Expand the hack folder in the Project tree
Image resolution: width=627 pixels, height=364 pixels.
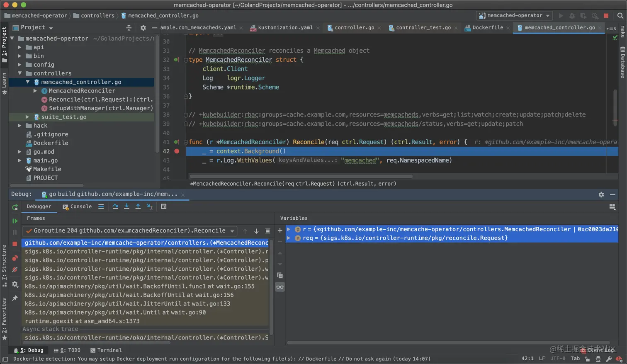pyautogui.click(x=19, y=126)
